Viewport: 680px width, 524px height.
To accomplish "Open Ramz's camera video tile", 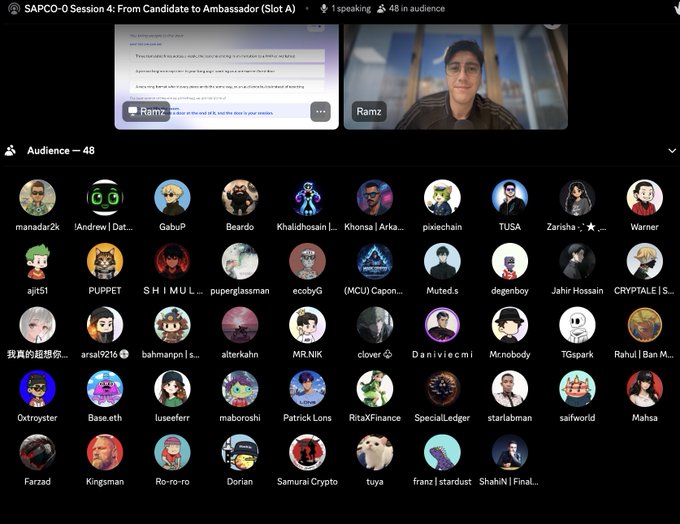I will (455, 77).
